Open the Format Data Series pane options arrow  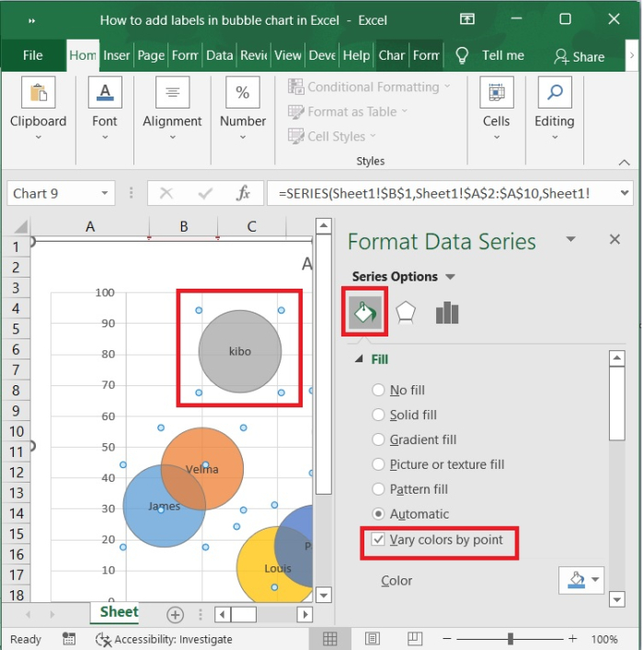(571, 239)
